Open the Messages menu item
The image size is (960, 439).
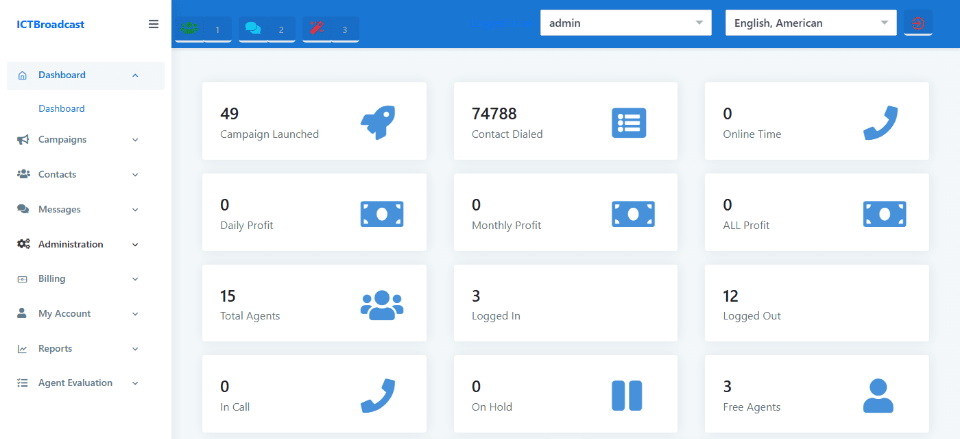(x=59, y=209)
